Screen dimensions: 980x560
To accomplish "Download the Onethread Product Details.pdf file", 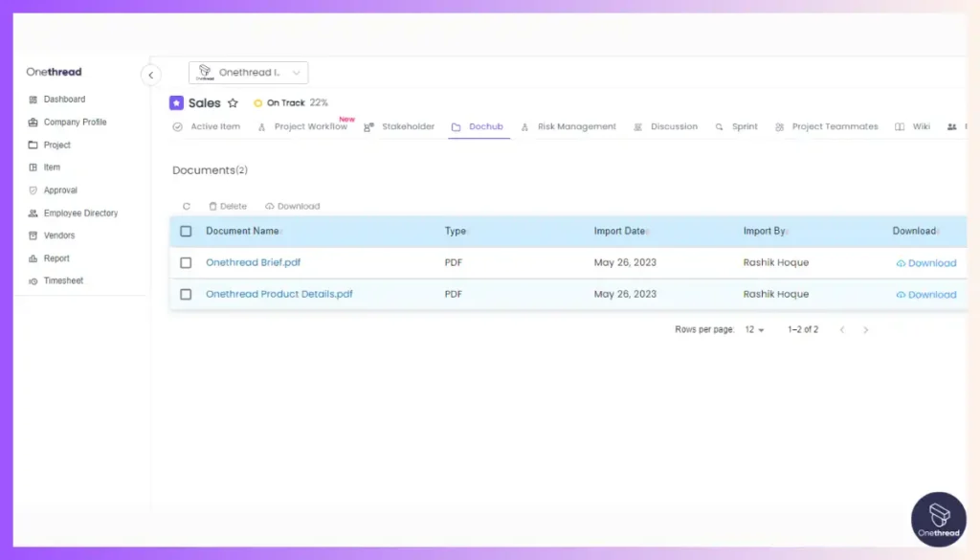I will click(x=926, y=295).
